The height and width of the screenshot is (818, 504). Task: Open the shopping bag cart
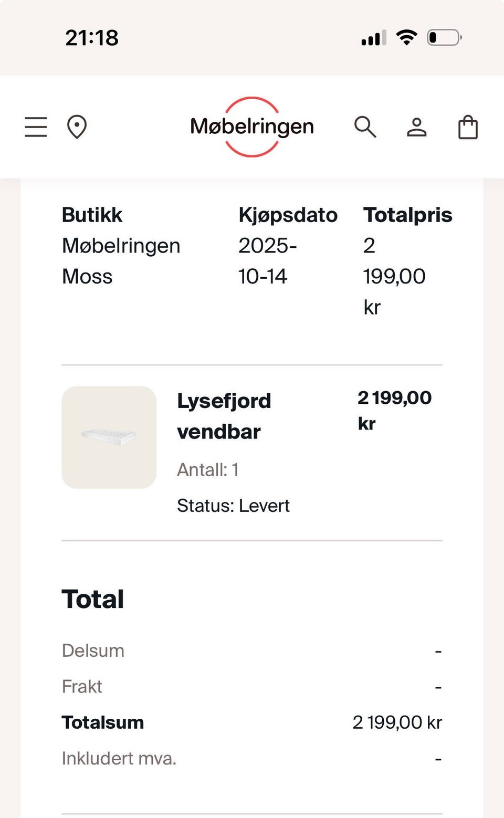coord(468,127)
